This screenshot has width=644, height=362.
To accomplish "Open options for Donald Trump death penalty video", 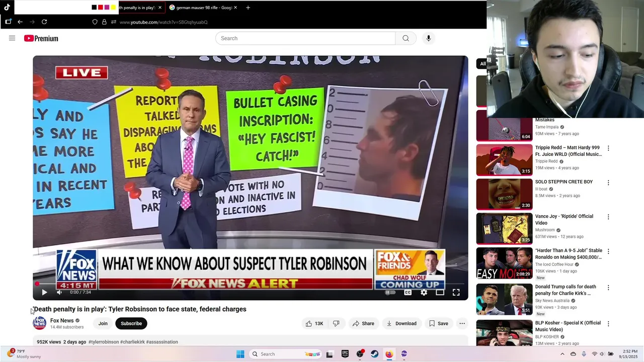I will [608, 288].
